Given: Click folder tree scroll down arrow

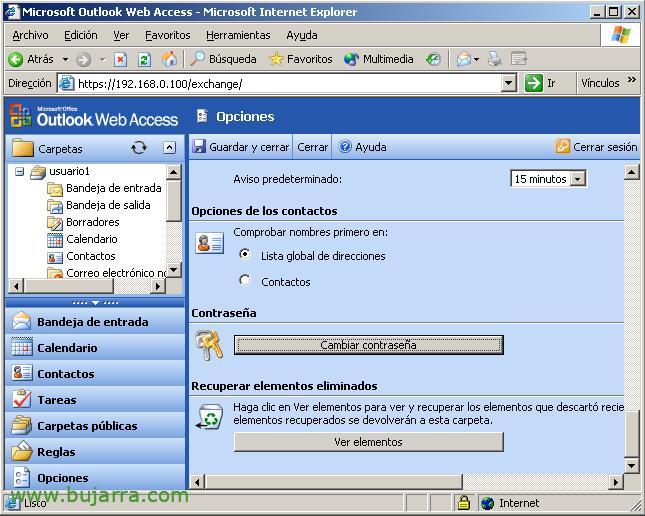Looking at the screenshot, I should tap(174, 270).
